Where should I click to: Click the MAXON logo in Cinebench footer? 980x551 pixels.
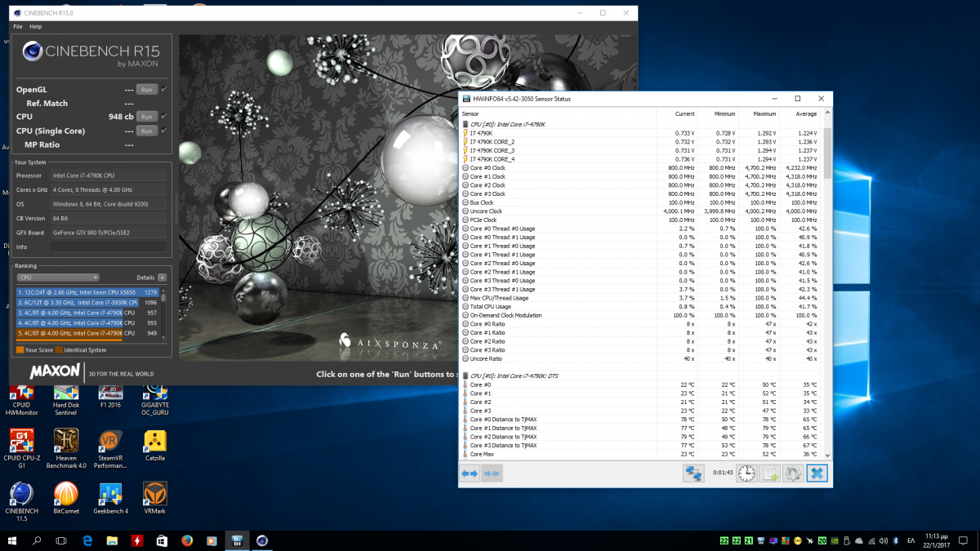pos(55,372)
